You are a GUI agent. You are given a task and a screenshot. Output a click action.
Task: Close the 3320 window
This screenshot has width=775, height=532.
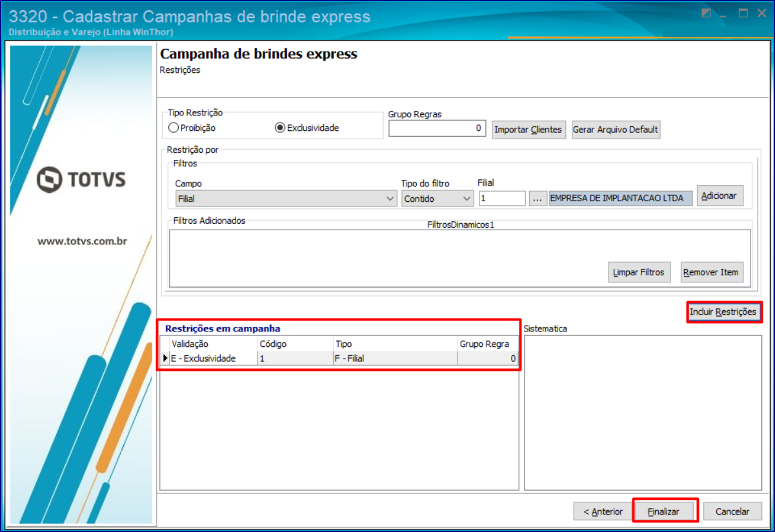tap(761, 14)
